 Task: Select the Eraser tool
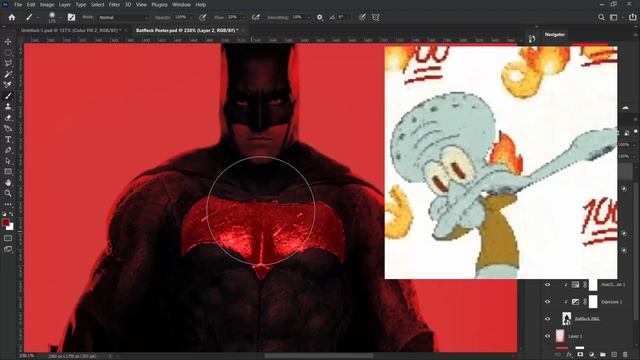click(x=8, y=118)
